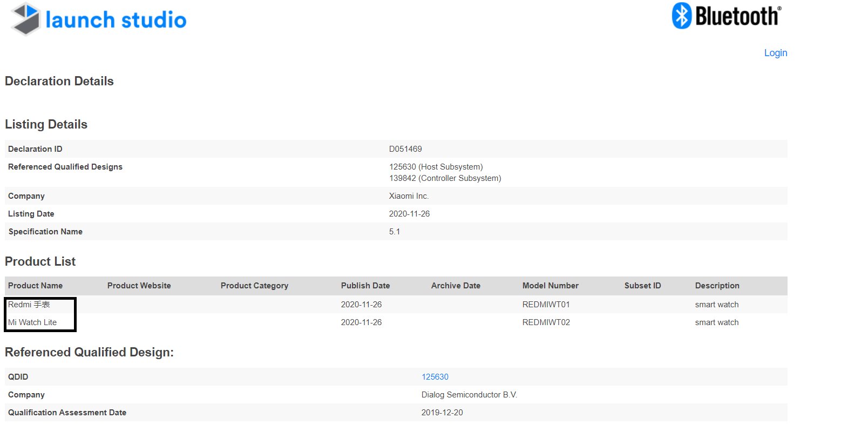This screenshot has width=868, height=425.
Task: Click the Description column header
Action: click(x=717, y=286)
